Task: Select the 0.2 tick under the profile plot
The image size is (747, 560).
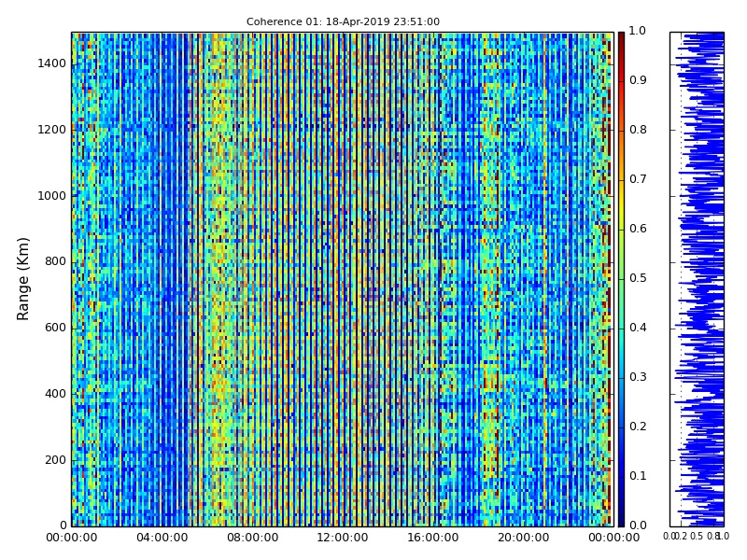Action: tap(682, 536)
